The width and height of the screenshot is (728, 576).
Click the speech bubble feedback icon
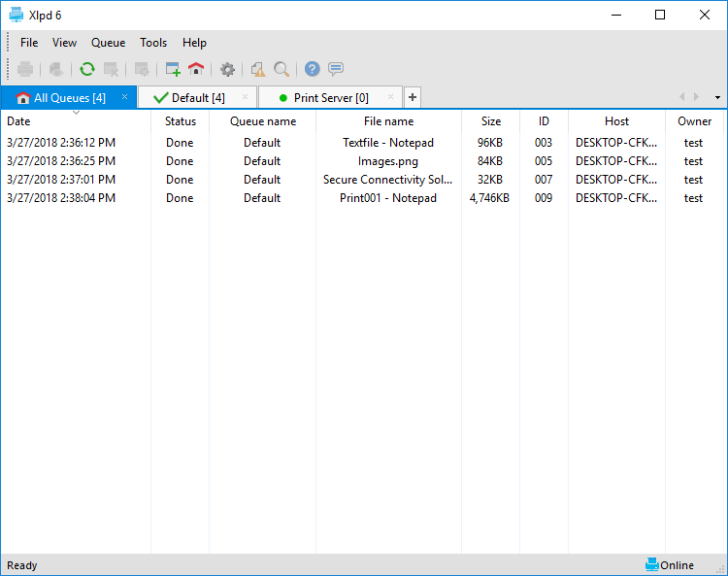click(x=336, y=69)
